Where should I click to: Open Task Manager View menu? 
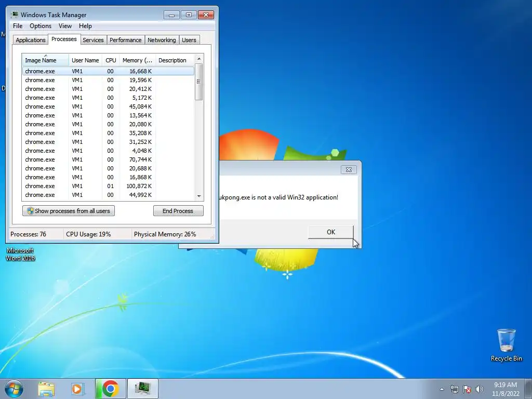pos(65,26)
